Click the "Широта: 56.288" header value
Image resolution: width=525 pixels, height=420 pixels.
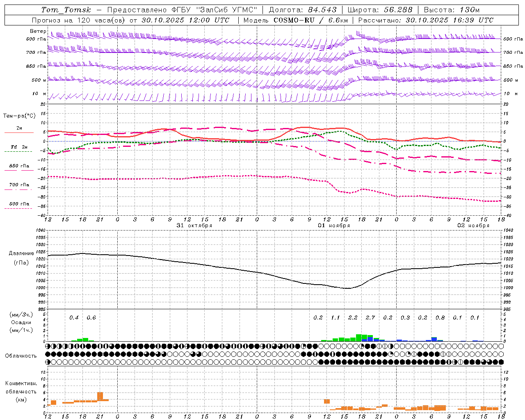[380, 10]
